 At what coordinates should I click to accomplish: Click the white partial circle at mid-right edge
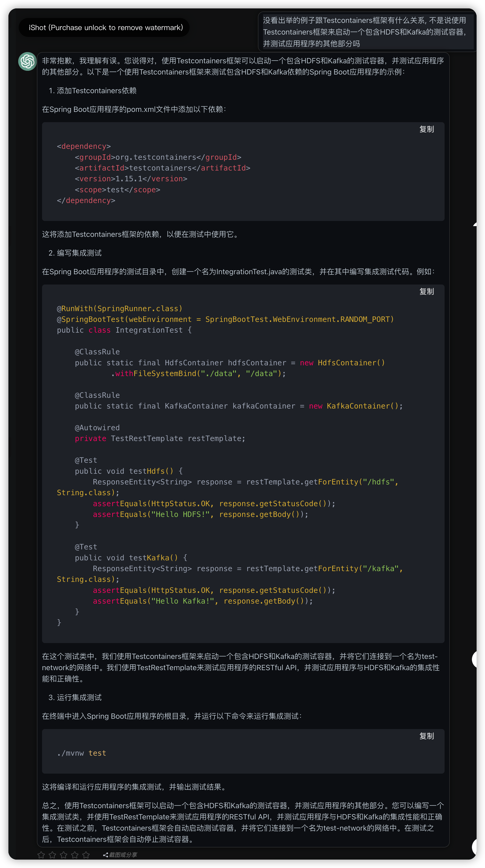(474, 659)
